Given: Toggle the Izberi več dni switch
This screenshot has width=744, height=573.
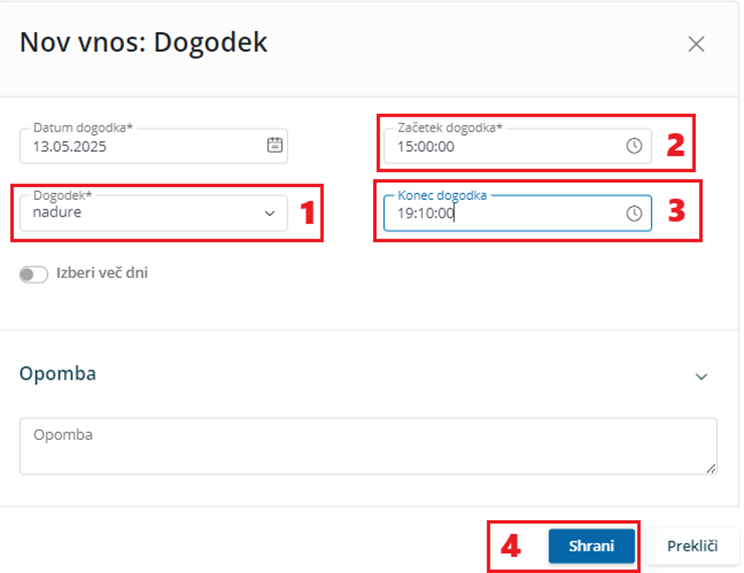Looking at the screenshot, I should point(34,274).
